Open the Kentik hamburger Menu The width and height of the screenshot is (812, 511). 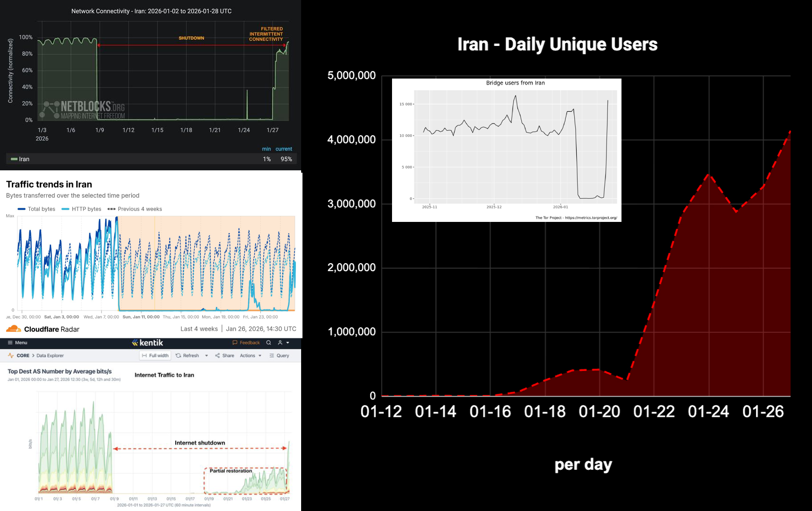tap(18, 343)
